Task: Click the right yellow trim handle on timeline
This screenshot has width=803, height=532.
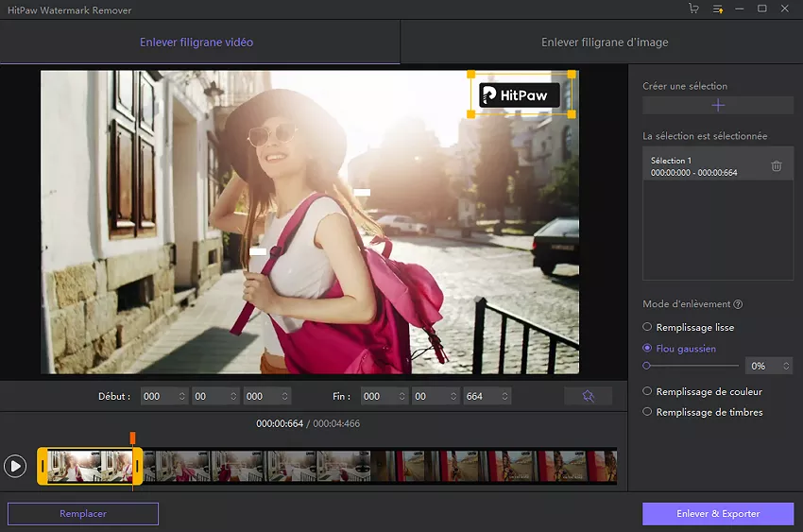Action: [137, 466]
